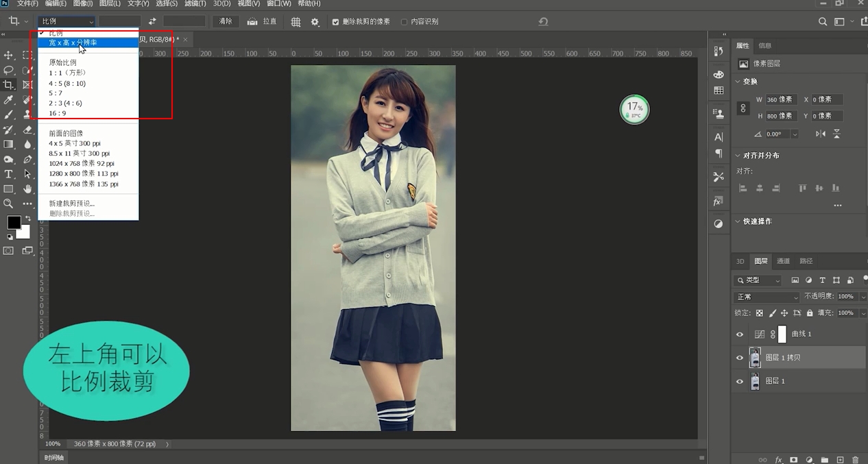Open the 滤镜(T) menu
Viewport: 868px width, 464px height.
[x=195, y=4]
